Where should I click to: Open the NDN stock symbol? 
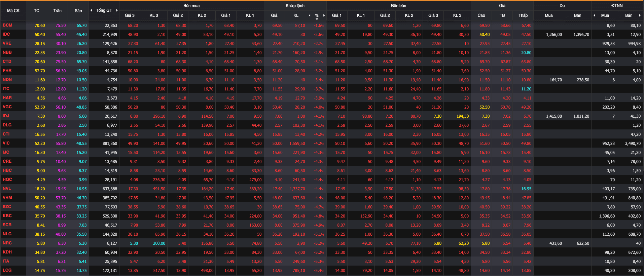pos(7,80)
